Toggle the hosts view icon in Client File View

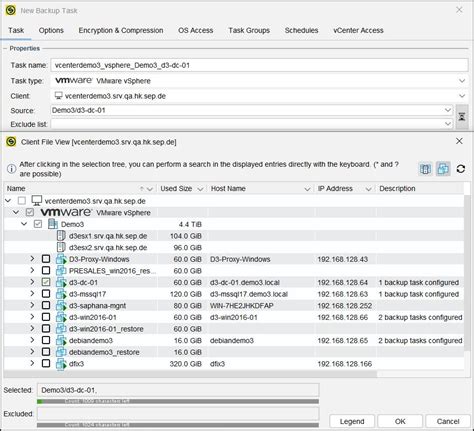tap(425, 169)
